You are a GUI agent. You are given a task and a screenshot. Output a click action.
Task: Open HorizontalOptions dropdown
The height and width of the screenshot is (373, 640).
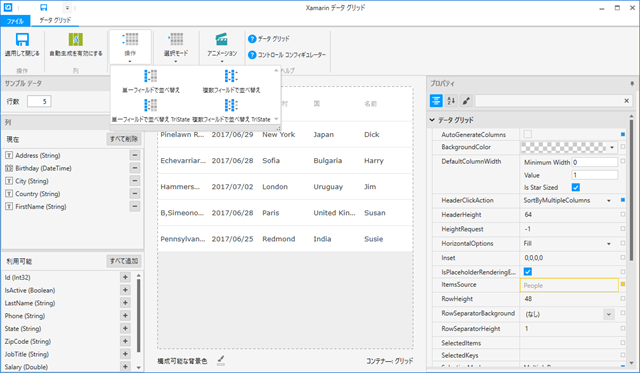click(x=609, y=244)
